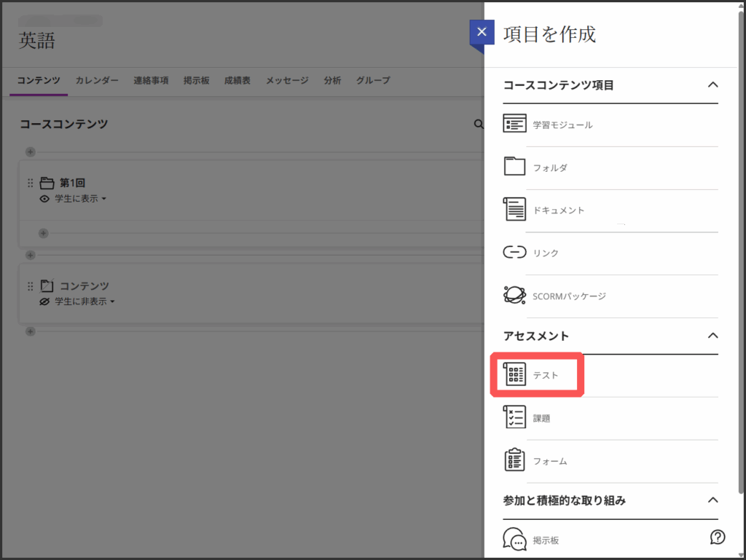This screenshot has height=560, width=746.
Task: Open the 成績表 tab
Action: point(237,81)
